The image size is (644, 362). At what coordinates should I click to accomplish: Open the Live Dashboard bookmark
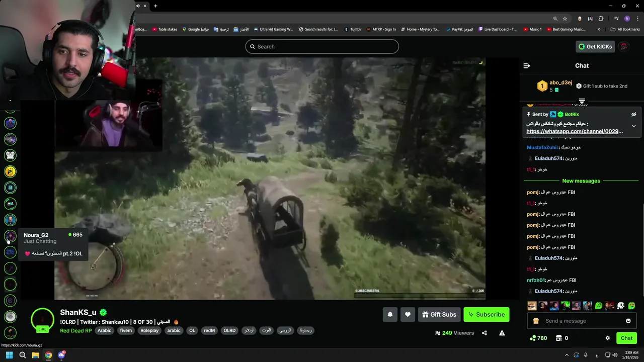[x=497, y=29]
